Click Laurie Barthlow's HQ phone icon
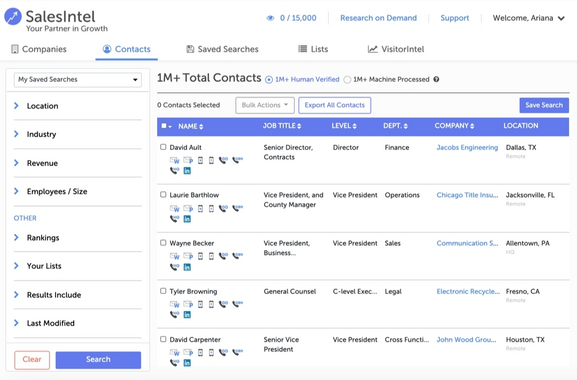The height and width of the screenshot is (380, 577). [x=174, y=219]
